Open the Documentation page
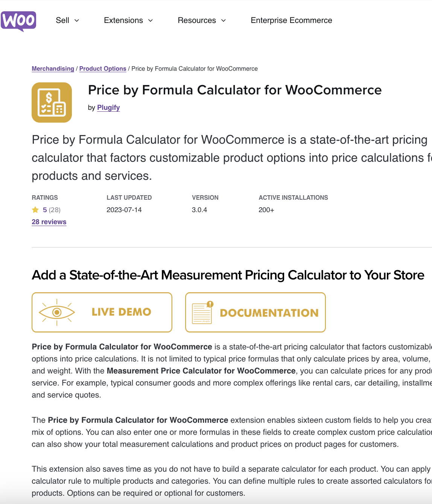Viewport: 432px width, 504px height. coord(255,312)
